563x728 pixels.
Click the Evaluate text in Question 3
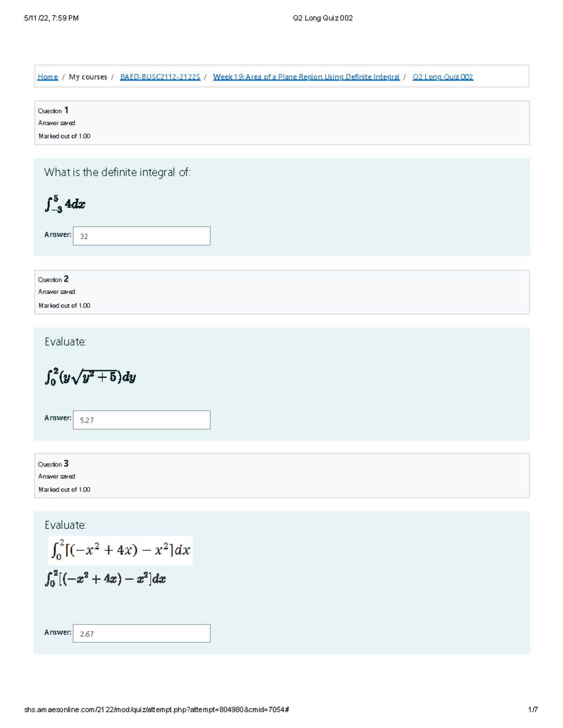pos(65,525)
